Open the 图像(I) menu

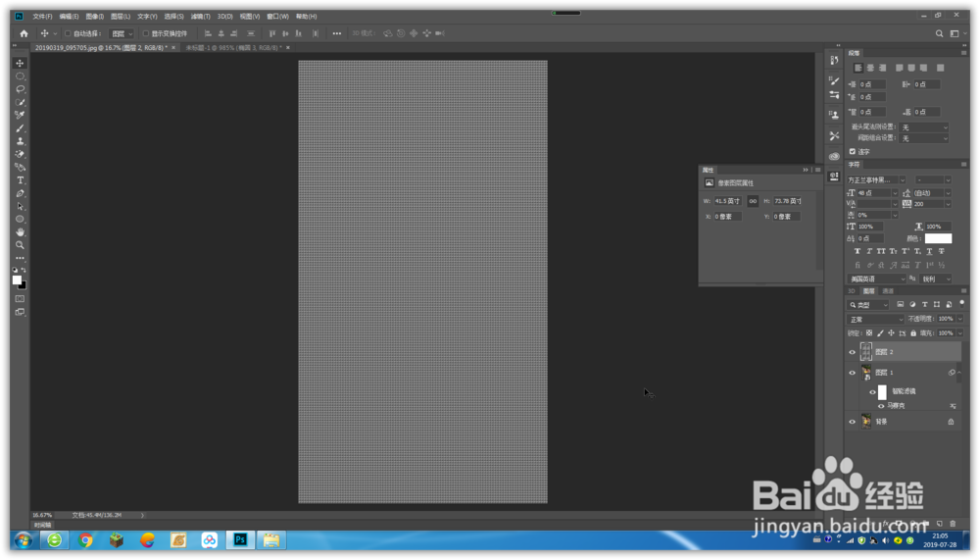[94, 17]
